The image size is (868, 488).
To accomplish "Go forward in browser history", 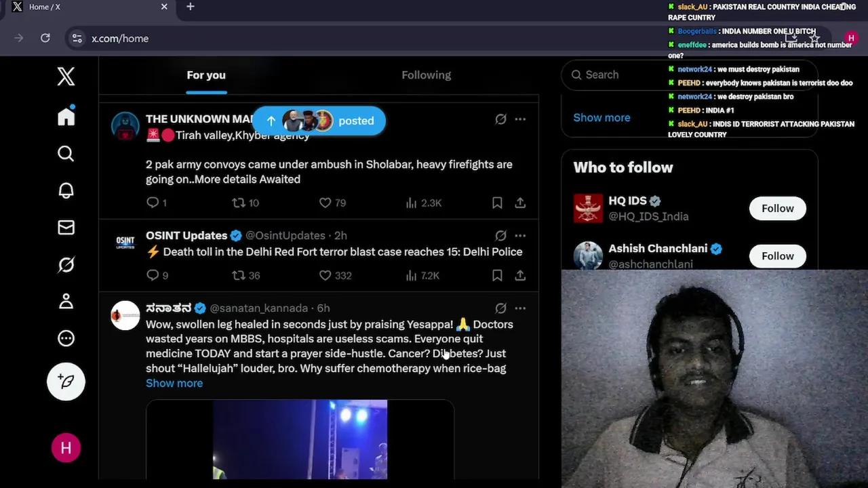I will pyautogui.click(x=19, y=39).
